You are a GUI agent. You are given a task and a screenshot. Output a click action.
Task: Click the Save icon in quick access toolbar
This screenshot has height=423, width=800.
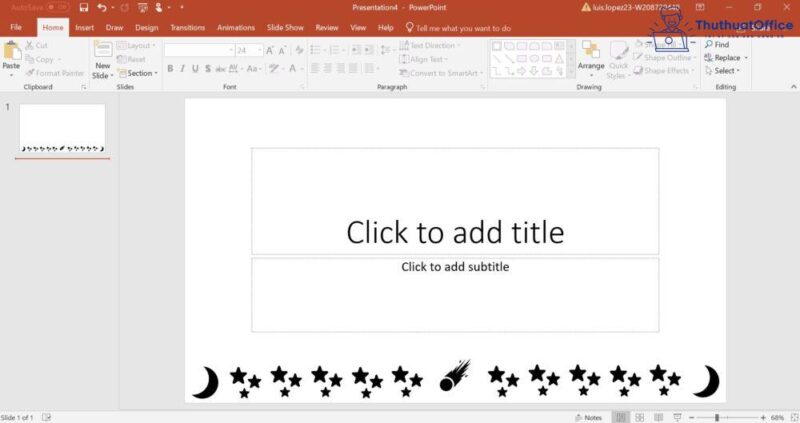[x=84, y=7]
